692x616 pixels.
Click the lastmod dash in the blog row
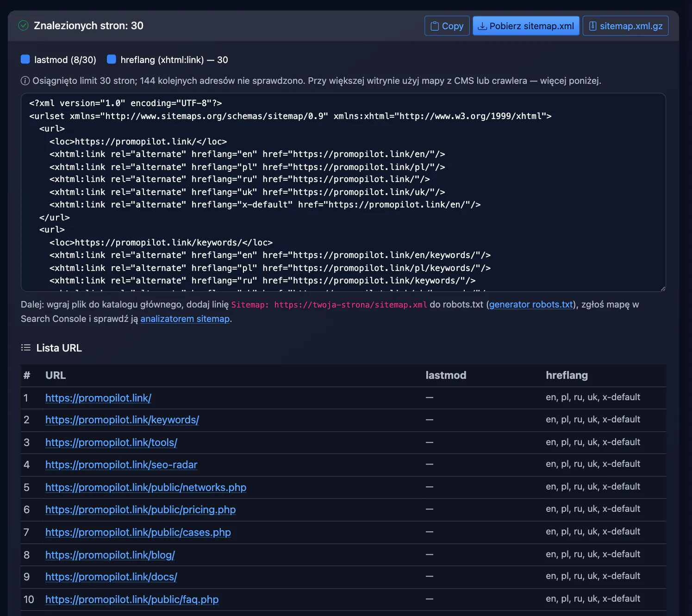tap(430, 554)
